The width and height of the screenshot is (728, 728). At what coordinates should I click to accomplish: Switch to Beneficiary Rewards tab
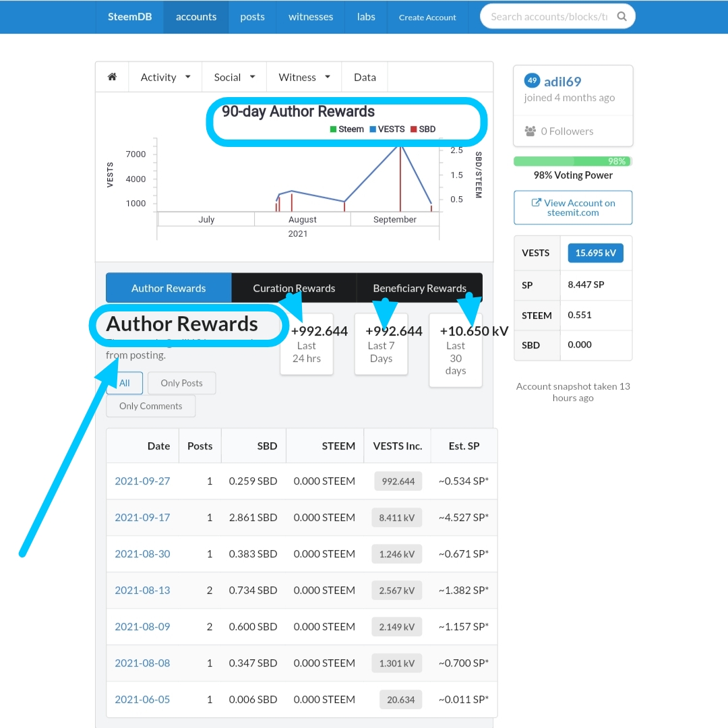(x=420, y=288)
